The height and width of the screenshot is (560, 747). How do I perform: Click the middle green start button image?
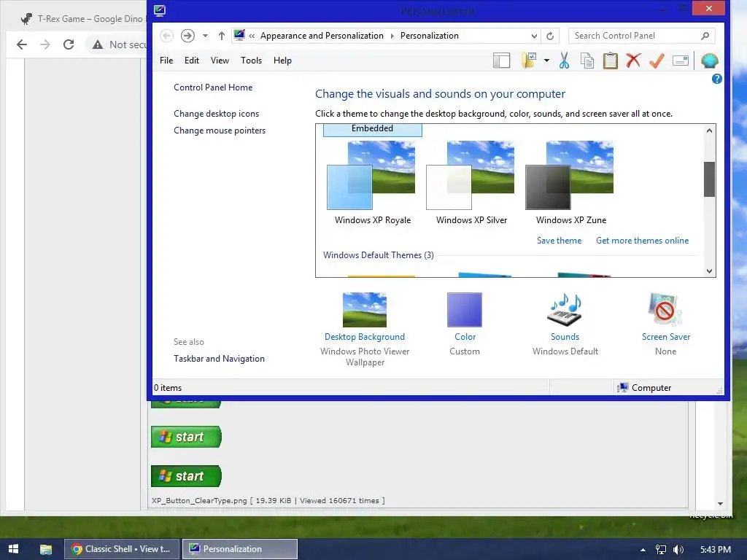coord(186,437)
